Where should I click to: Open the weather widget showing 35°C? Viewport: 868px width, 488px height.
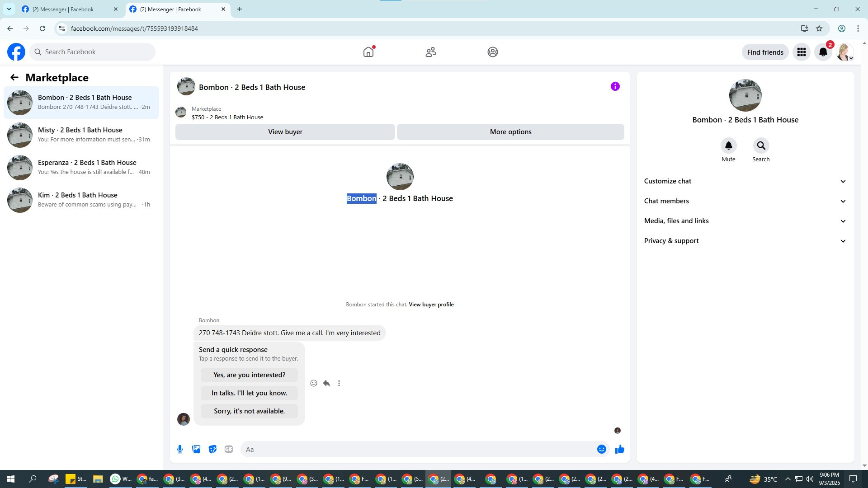click(764, 479)
